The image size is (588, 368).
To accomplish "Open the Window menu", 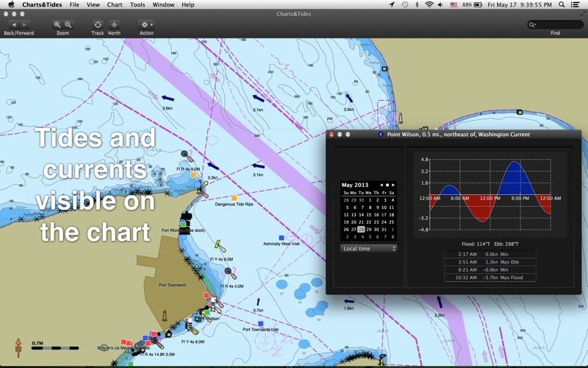I will click(163, 5).
